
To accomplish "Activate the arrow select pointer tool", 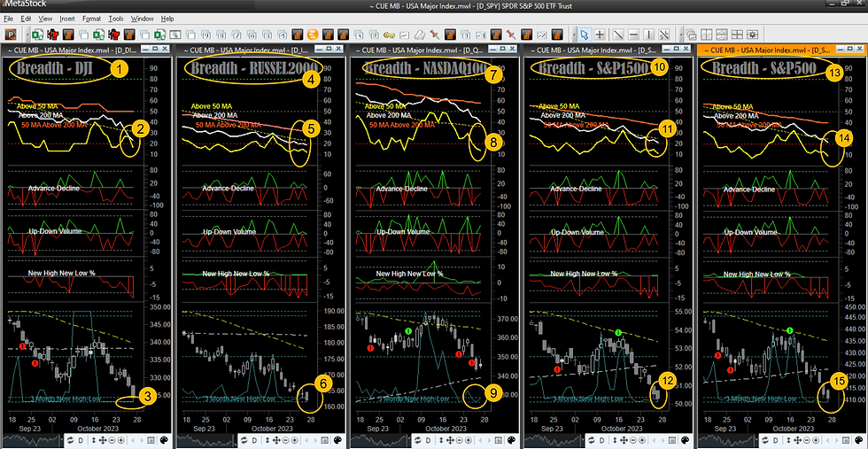I will (x=584, y=35).
